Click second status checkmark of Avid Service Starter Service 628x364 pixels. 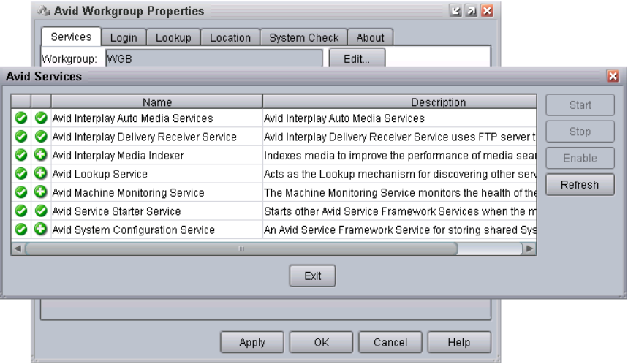click(x=41, y=211)
